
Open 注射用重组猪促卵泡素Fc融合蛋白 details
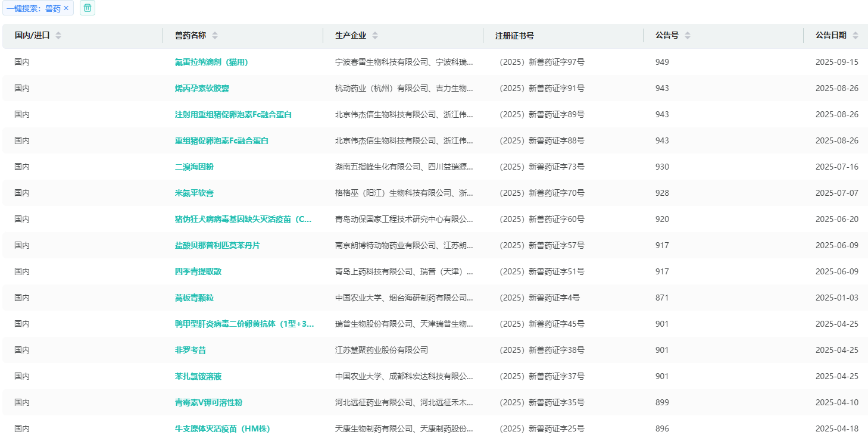(233, 114)
